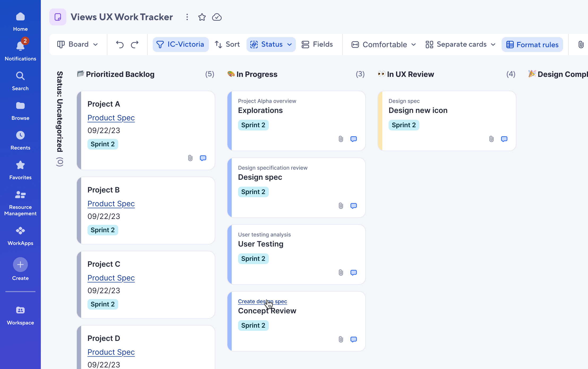The height and width of the screenshot is (369, 588).
Task: Click the Project Alpha overview subtitle
Action: 267,101
